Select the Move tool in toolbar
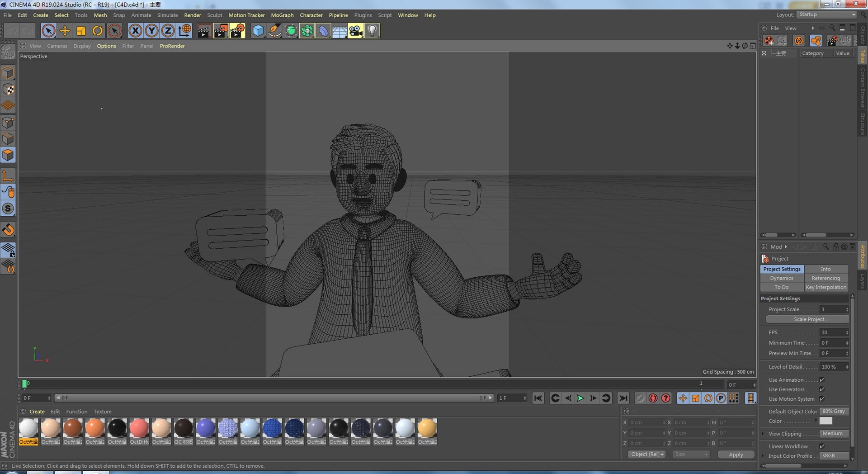This screenshot has height=474, width=868. (x=65, y=31)
